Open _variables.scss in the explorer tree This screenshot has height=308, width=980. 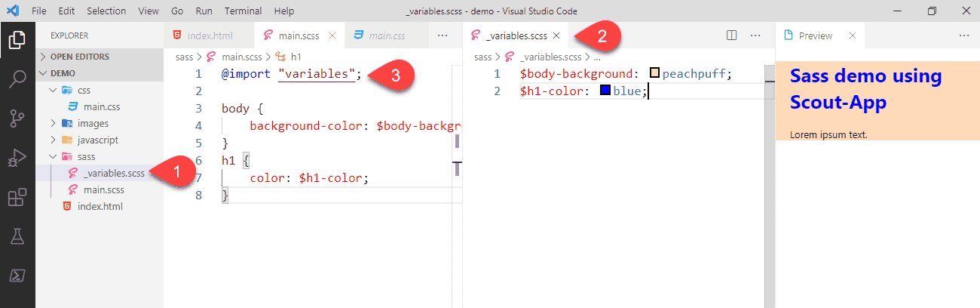[x=100, y=173]
